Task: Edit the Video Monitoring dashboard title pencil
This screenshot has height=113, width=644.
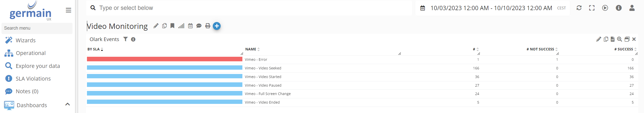Action: point(156,26)
